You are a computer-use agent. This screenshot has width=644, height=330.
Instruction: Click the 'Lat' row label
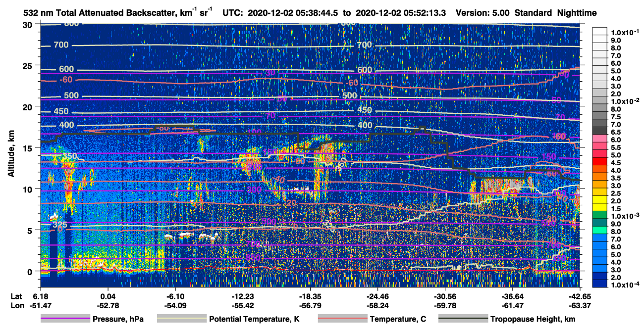click(16, 296)
